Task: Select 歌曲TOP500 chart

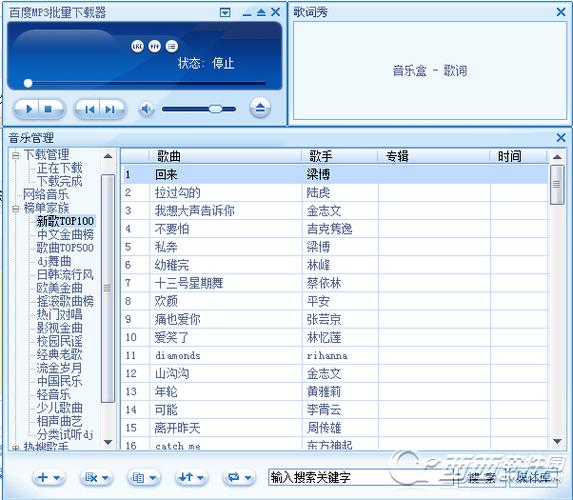Action: point(65,248)
